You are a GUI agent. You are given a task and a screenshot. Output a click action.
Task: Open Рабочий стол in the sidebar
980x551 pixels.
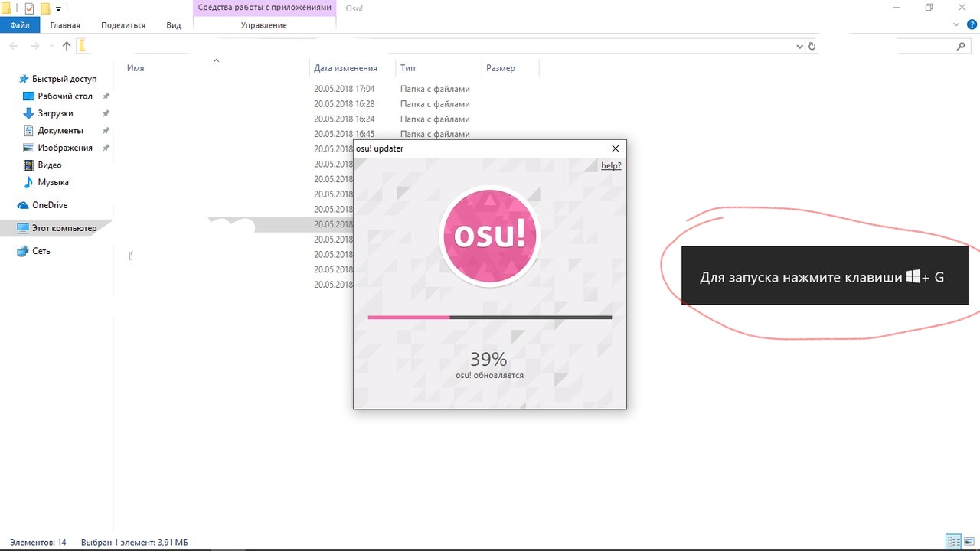point(65,96)
